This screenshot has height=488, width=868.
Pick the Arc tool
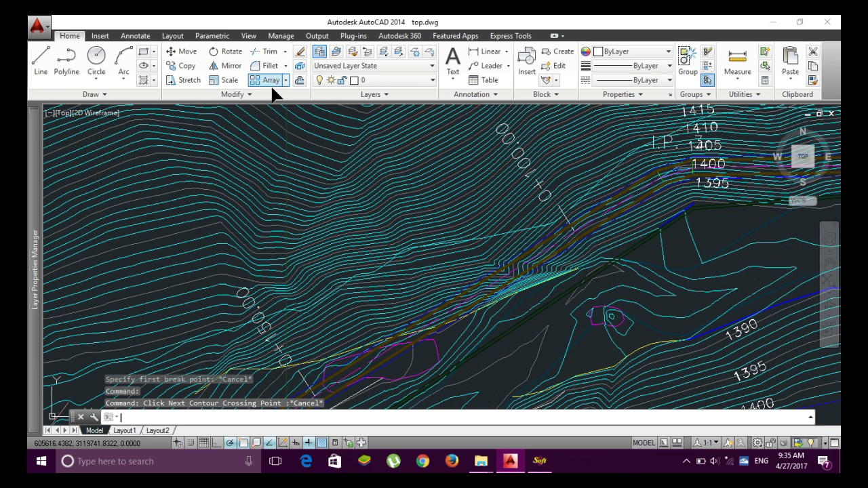pyautogui.click(x=123, y=61)
